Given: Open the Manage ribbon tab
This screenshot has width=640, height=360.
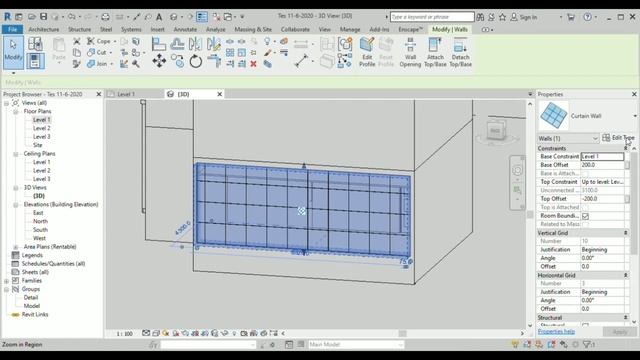Looking at the screenshot, I should coord(350,29).
